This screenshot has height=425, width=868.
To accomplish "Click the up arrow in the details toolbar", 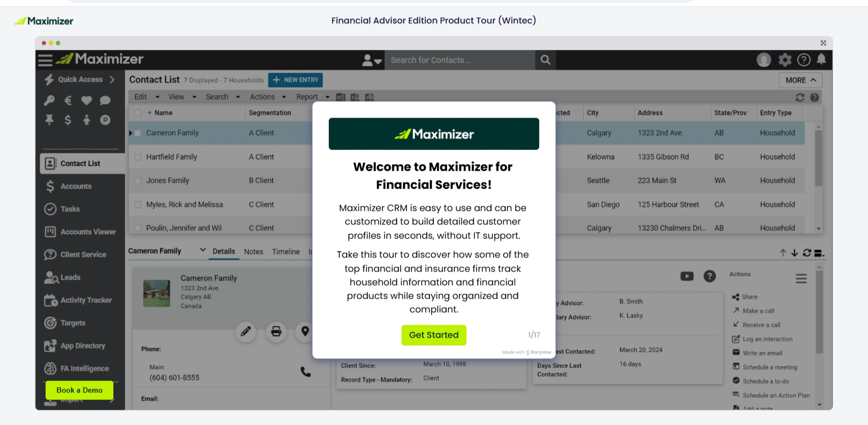I will point(783,253).
